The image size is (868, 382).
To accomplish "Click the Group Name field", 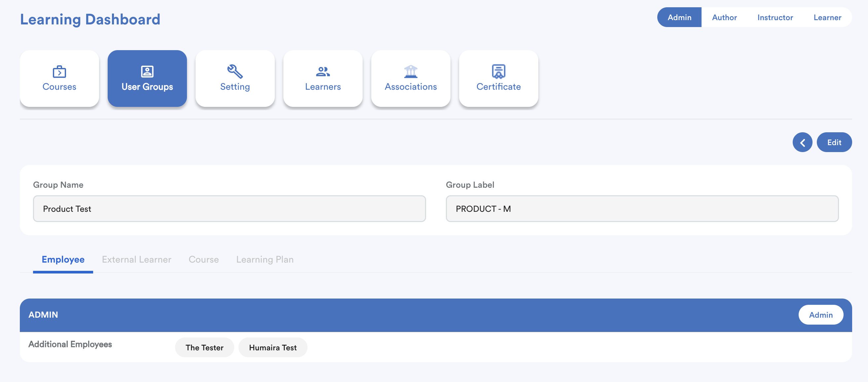I will coord(229,209).
